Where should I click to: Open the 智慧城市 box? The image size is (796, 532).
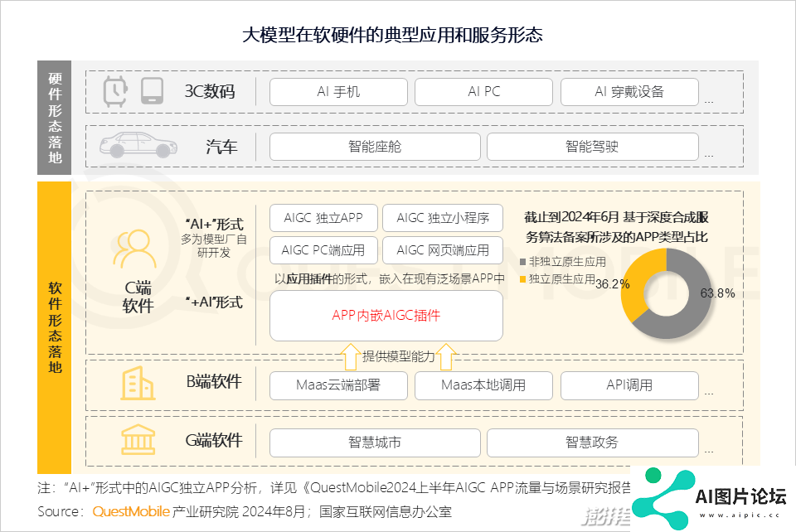(x=375, y=443)
